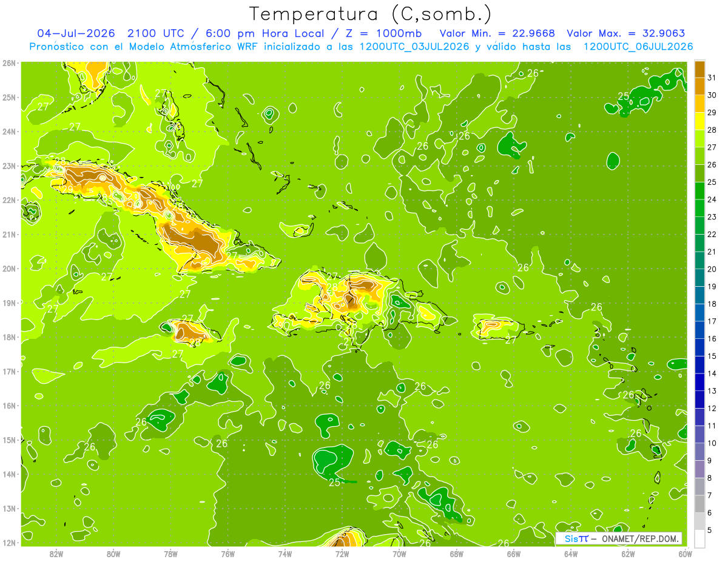728x562 pixels.
Task: Select the legend band between 27 and 28
Action: pyautogui.click(x=699, y=138)
